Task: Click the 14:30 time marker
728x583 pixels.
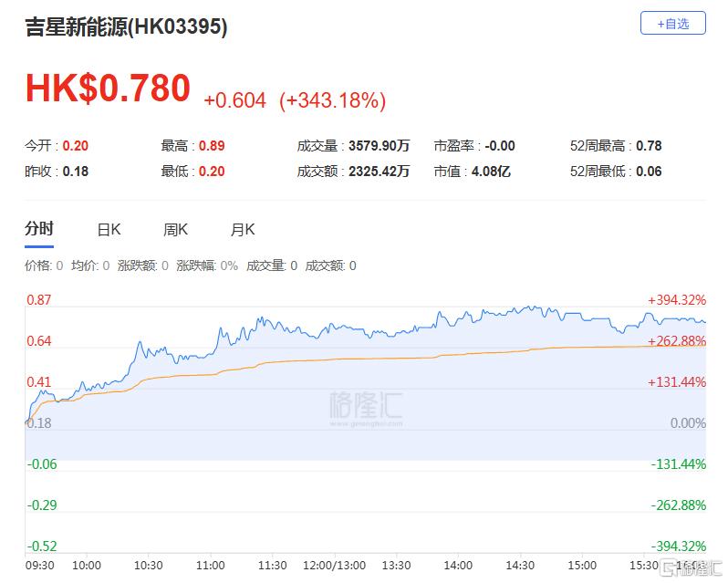Action: [520, 565]
